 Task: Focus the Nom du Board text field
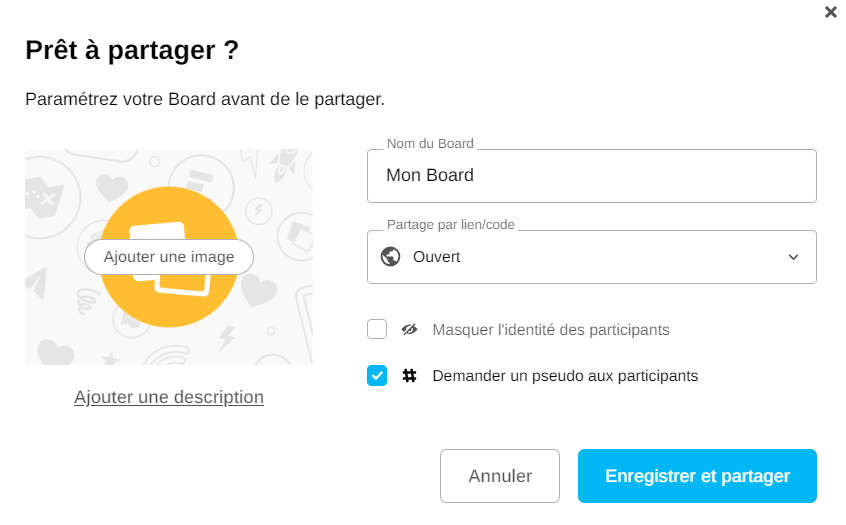click(591, 176)
